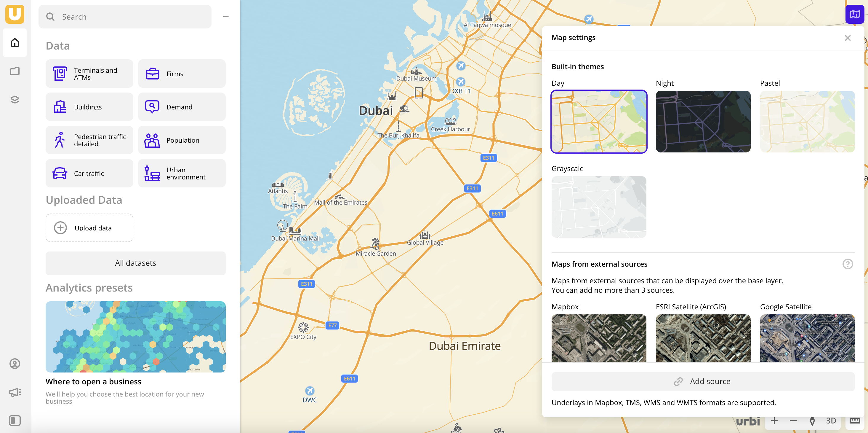Click the Population data icon

pos(152,140)
